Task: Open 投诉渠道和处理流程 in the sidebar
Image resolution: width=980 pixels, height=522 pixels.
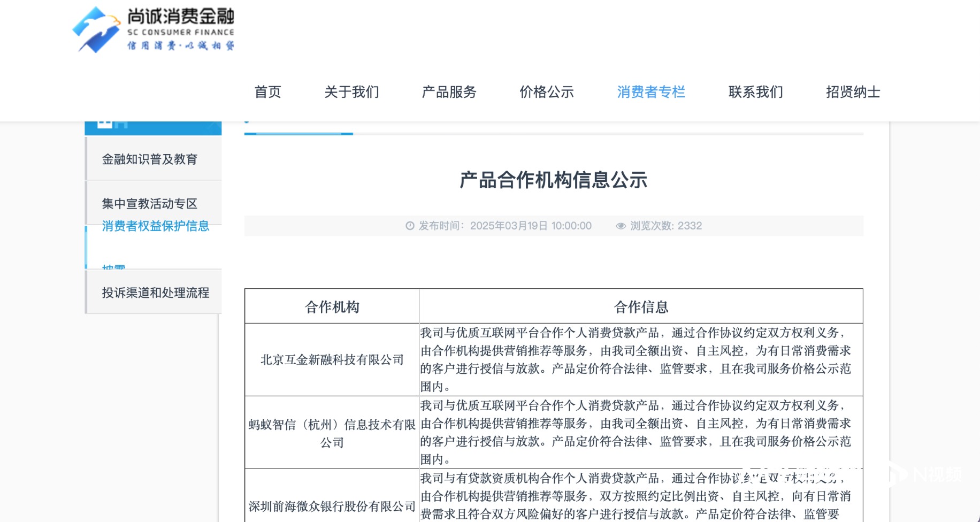Action: [x=155, y=291]
